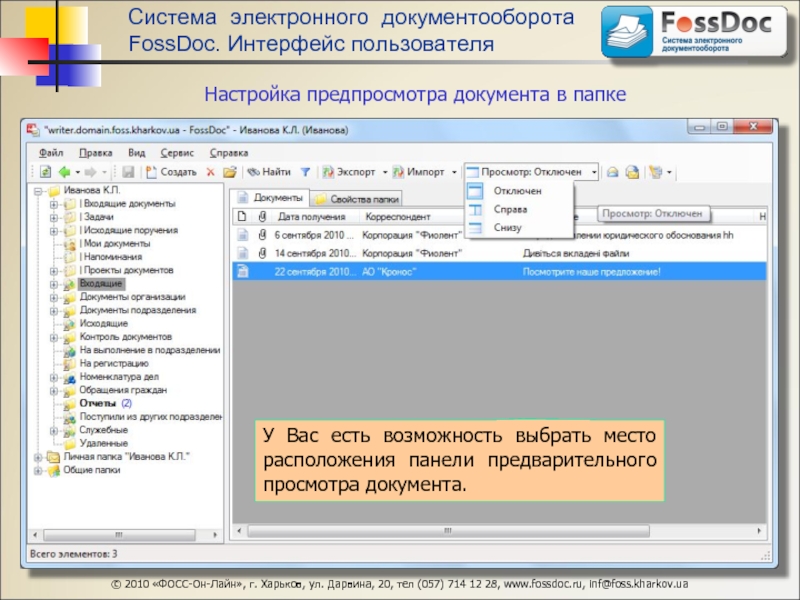Viewport: 800px width, 600px height.
Task: Click the folder icon beside Личная папка
Action: [53, 457]
